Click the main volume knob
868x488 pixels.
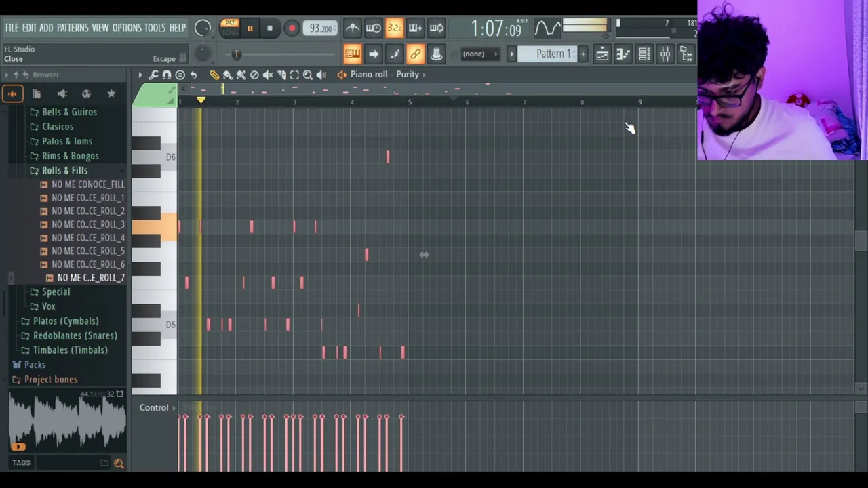202,28
